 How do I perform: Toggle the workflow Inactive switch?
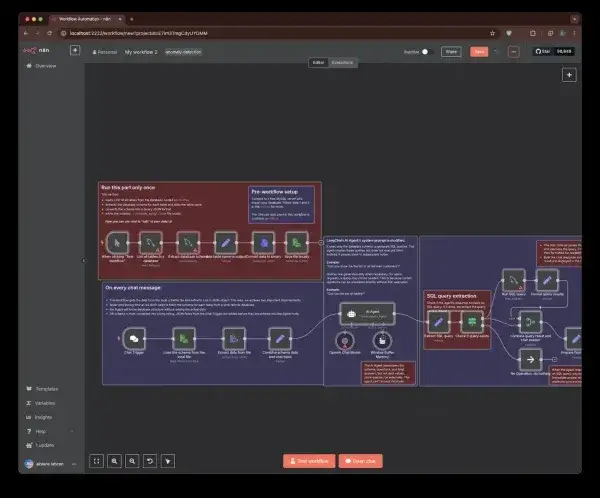coord(425,51)
